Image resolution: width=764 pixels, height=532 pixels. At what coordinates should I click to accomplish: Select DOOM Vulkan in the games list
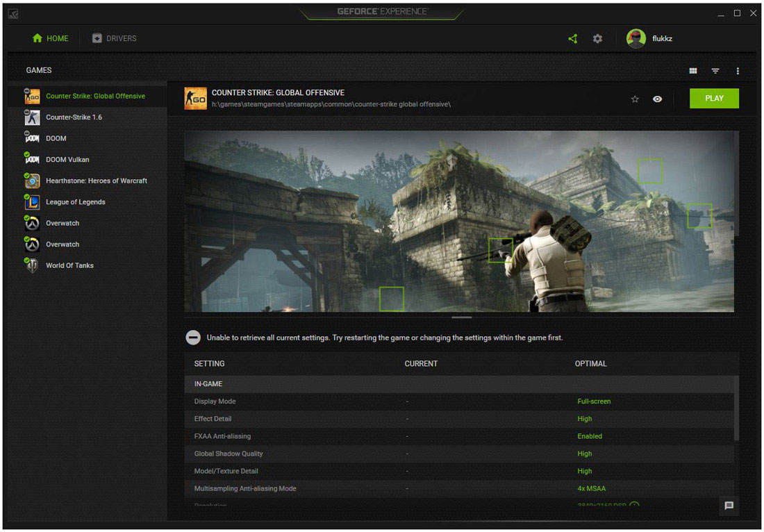[x=67, y=160]
